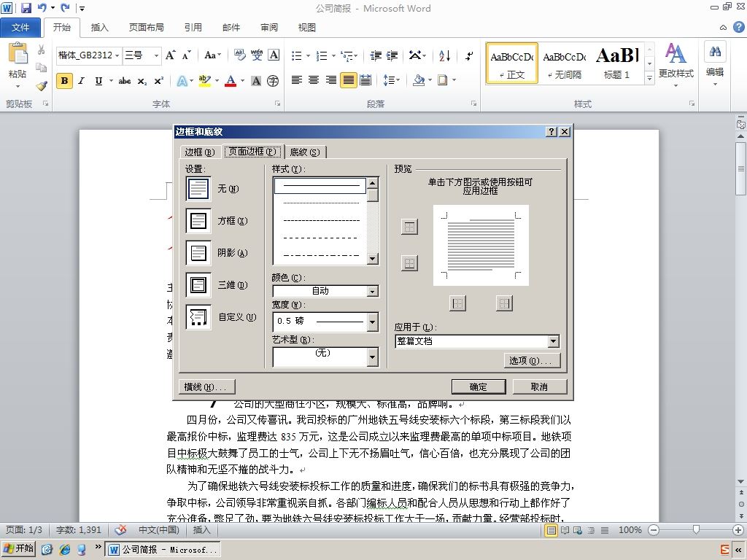Viewport: 747px width, 560px height.
Task: Click the 更改样式 button
Action: click(676, 64)
